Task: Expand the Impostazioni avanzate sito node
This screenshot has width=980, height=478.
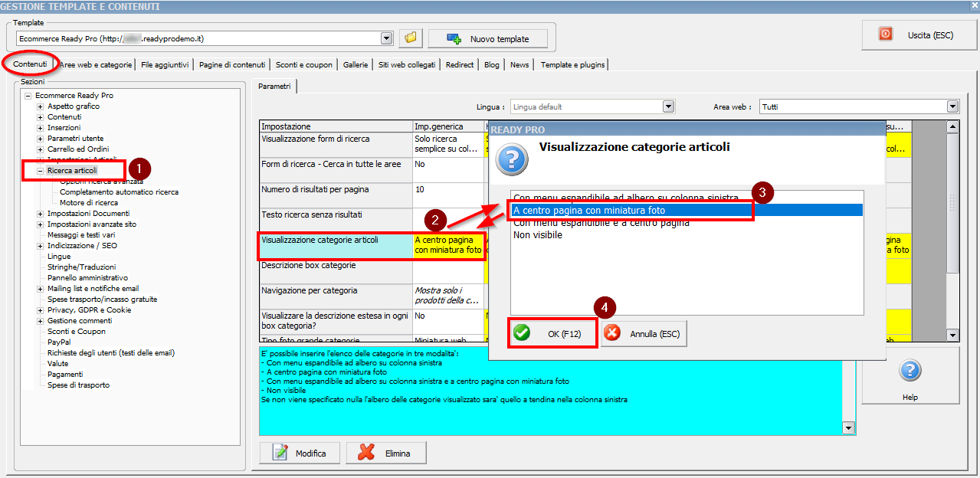Action: (41, 224)
